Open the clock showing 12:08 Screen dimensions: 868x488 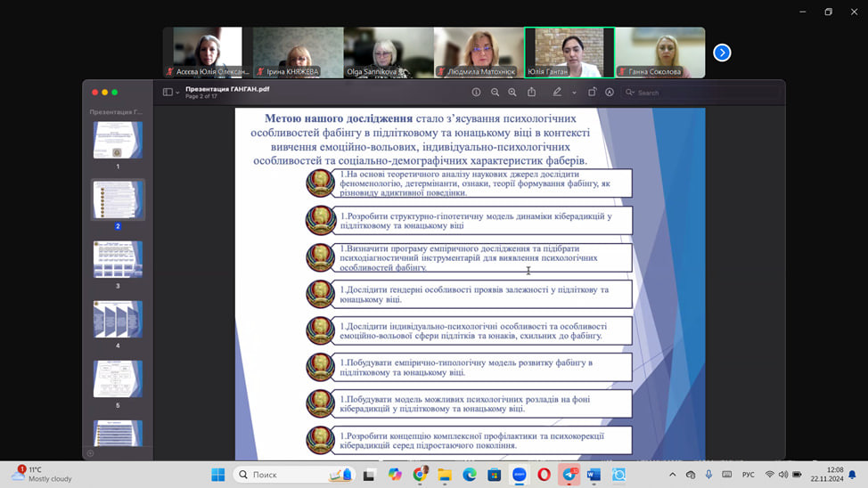[827, 474]
